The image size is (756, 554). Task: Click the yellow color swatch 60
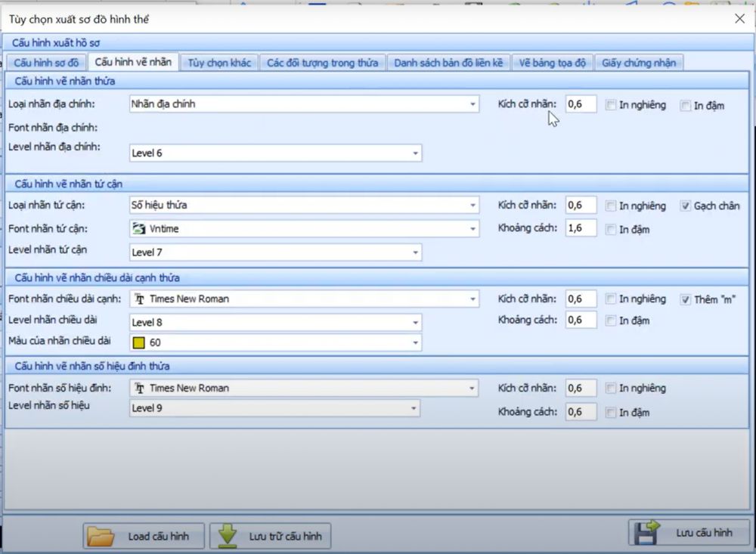139,343
